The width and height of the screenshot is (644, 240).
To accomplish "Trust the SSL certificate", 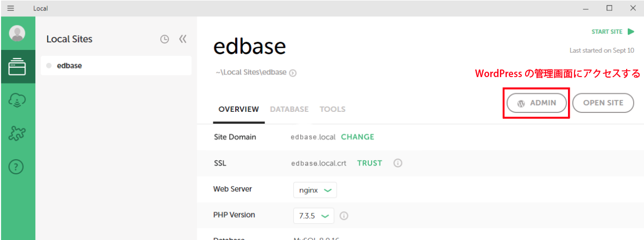I will coord(369,163).
